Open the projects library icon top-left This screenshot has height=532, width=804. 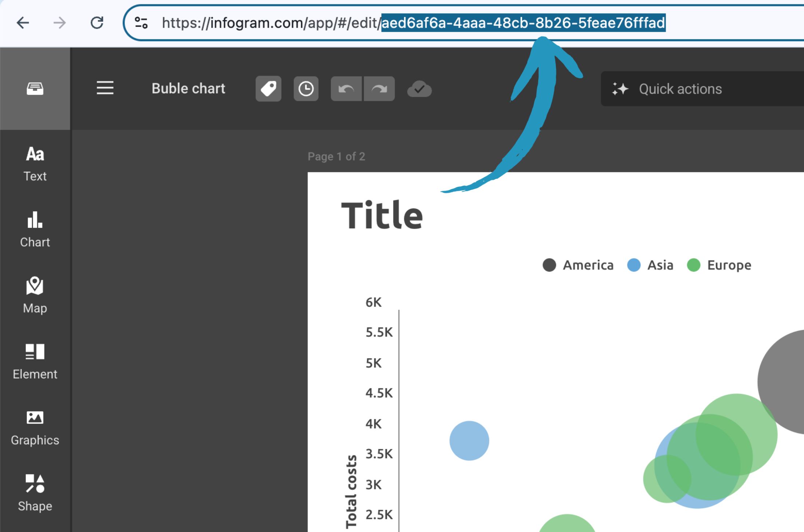pos(35,88)
